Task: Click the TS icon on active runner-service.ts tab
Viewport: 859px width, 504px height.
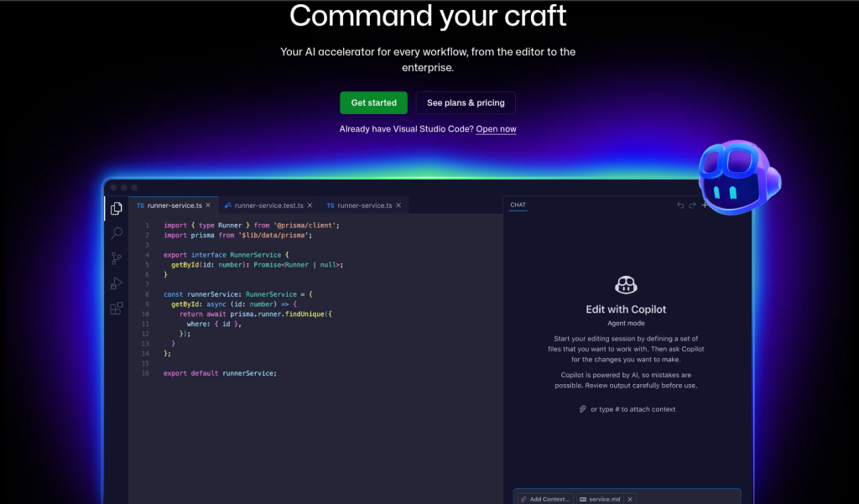Action: pos(140,205)
